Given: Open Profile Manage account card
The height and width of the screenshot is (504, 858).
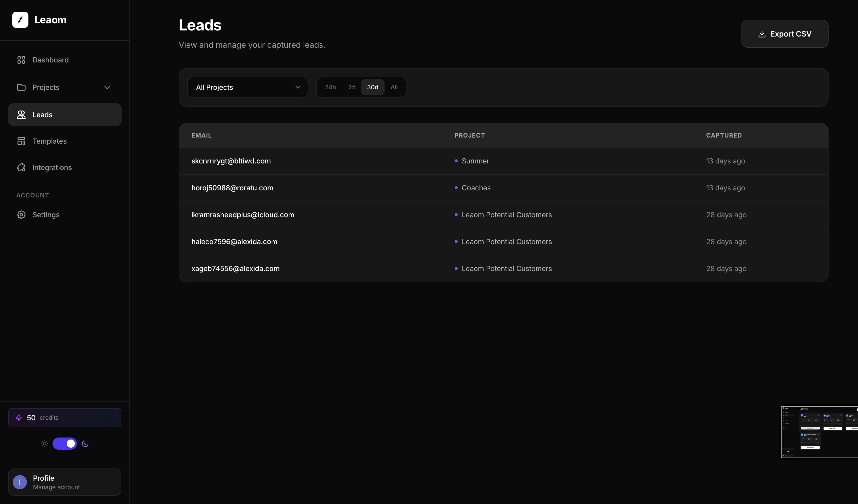Looking at the screenshot, I should pos(64,482).
